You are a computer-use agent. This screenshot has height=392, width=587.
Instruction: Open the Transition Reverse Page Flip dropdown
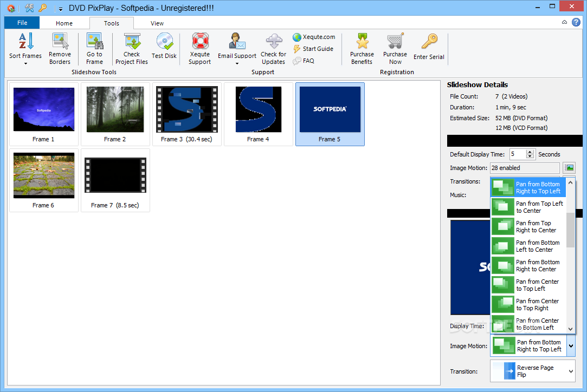pyautogui.click(x=533, y=371)
